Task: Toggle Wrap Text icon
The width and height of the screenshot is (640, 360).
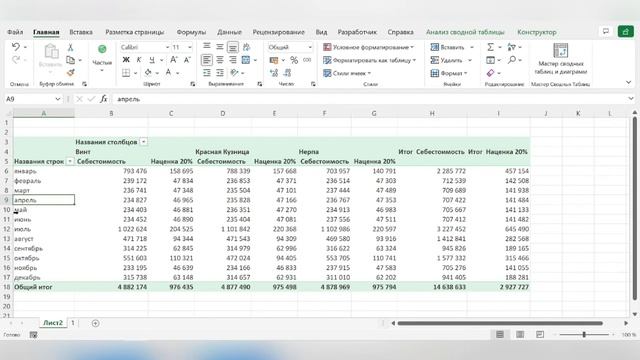Action: tap(246, 47)
